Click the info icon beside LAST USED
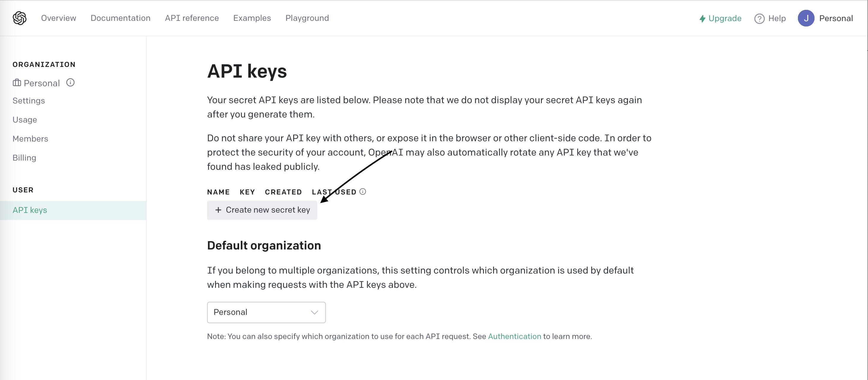This screenshot has height=380, width=868. coord(363,192)
